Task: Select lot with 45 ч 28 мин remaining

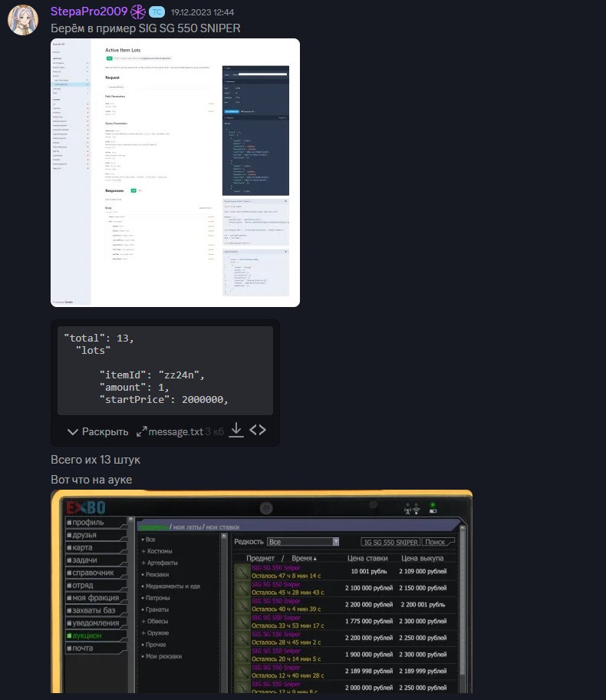Action: [x=345, y=589]
